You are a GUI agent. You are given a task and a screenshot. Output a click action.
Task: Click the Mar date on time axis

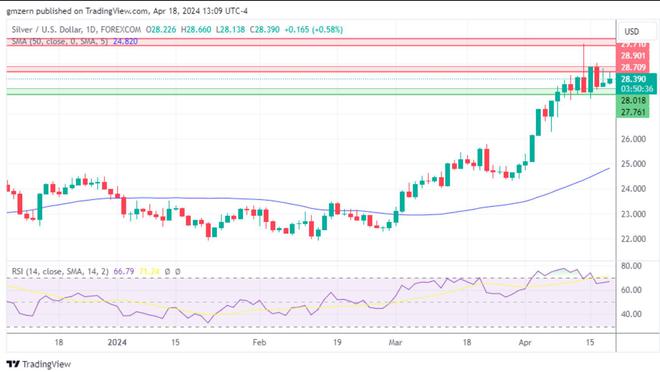[x=395, y=343]
